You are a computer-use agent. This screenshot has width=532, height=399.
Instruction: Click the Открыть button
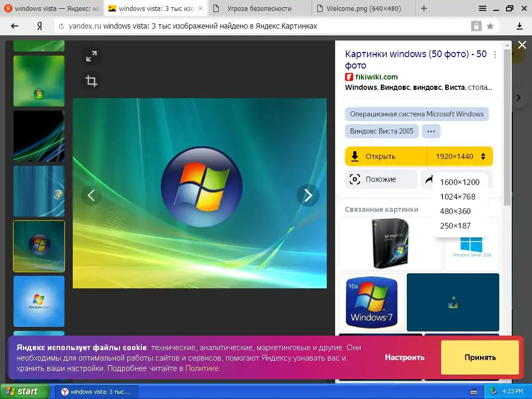[x=386, y=156]
